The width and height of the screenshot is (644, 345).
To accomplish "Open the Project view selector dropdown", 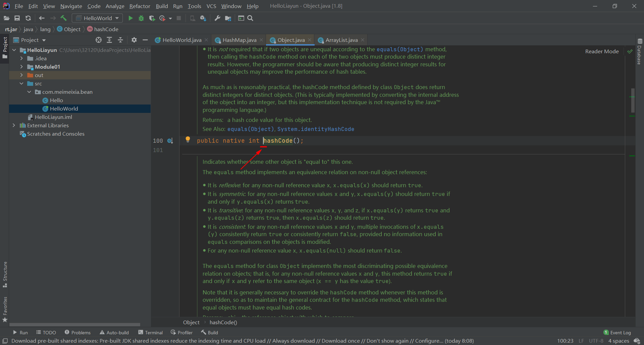I will click(x=30, y=40).
